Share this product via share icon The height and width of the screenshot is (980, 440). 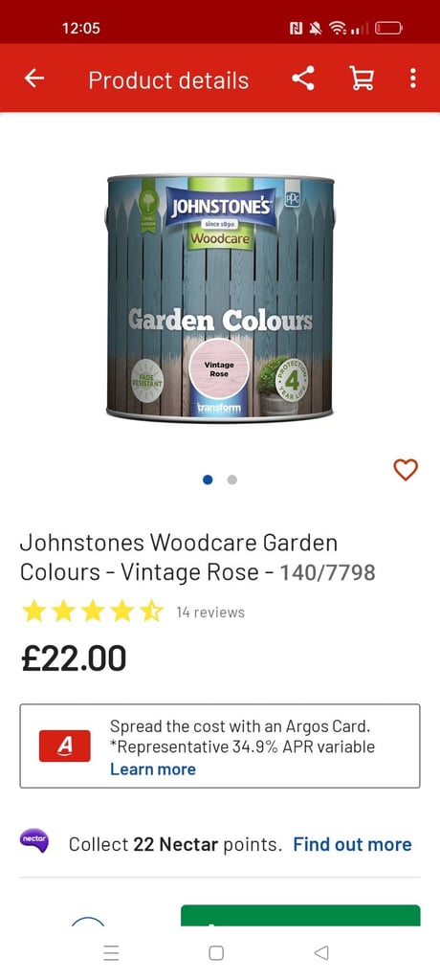[303, 78]
